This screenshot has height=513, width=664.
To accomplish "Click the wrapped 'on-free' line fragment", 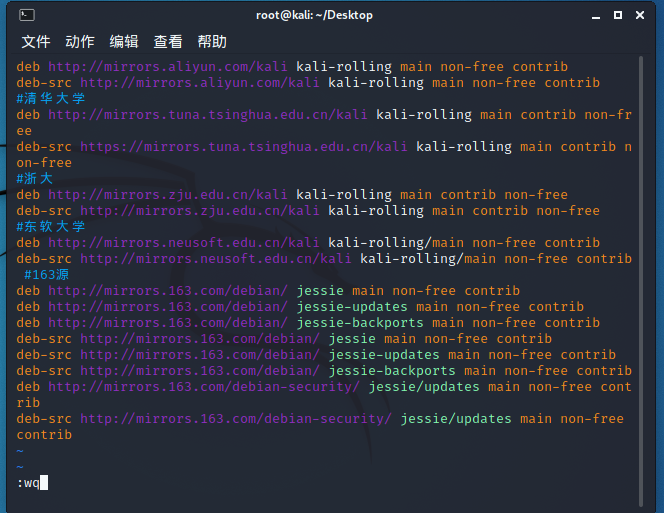I will [44, 163].
